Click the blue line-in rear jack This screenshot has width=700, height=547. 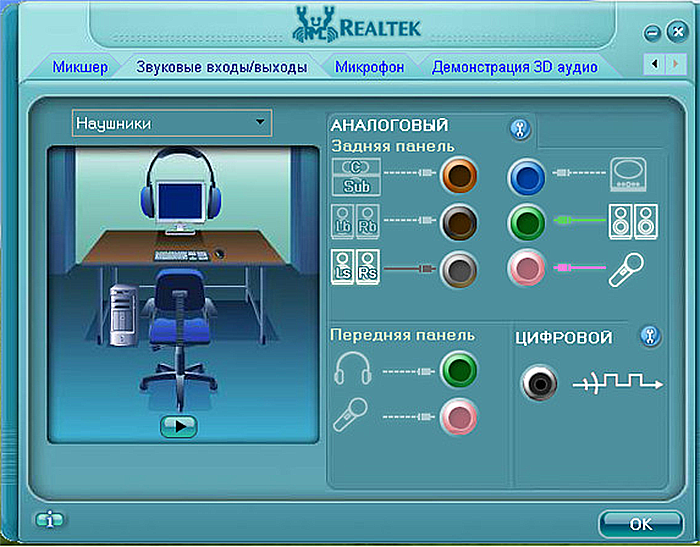527,176
